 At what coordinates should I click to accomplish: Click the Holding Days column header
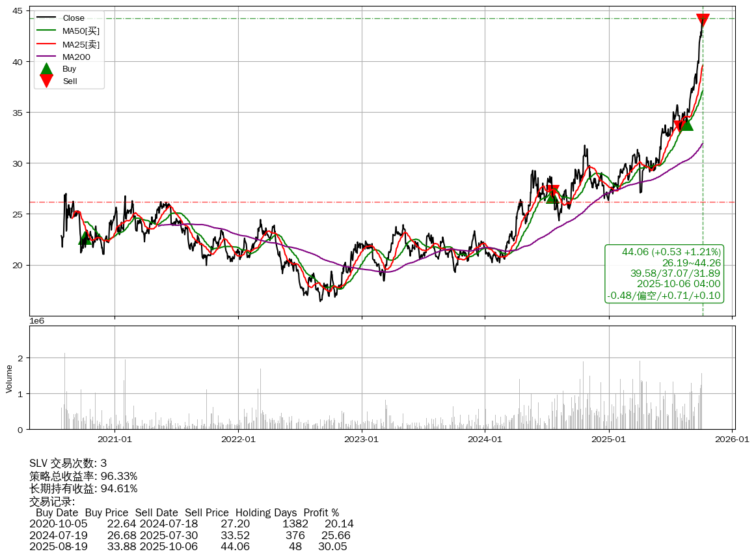(x=266, y=513)
